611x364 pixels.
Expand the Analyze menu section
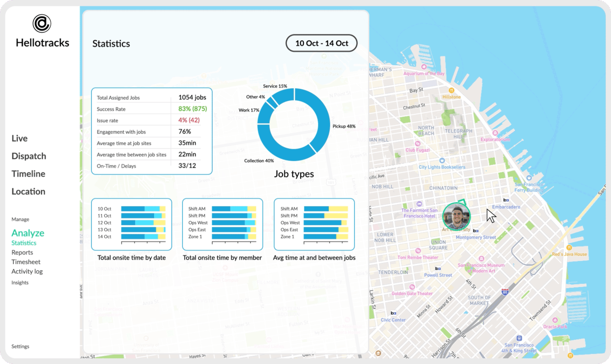(28, 233)
